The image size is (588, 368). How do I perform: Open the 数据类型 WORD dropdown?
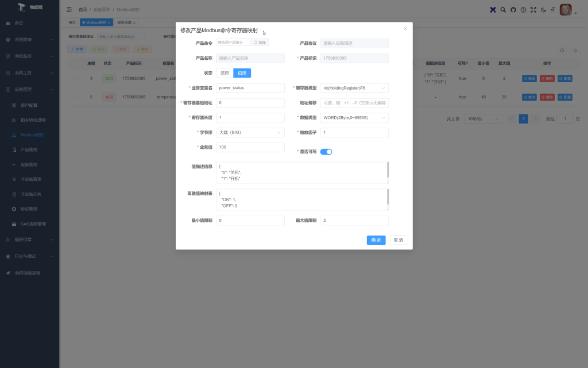click(354, 118)
